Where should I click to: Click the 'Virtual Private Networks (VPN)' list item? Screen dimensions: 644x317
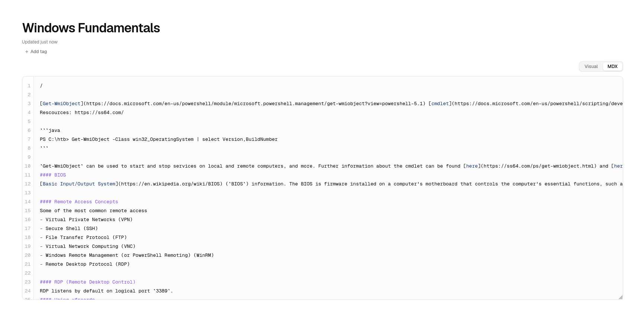86,220
